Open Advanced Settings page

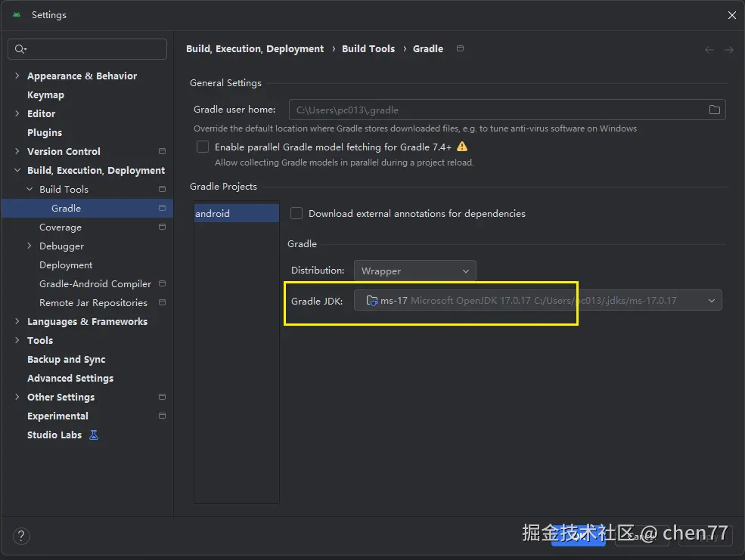click(70, 378)
